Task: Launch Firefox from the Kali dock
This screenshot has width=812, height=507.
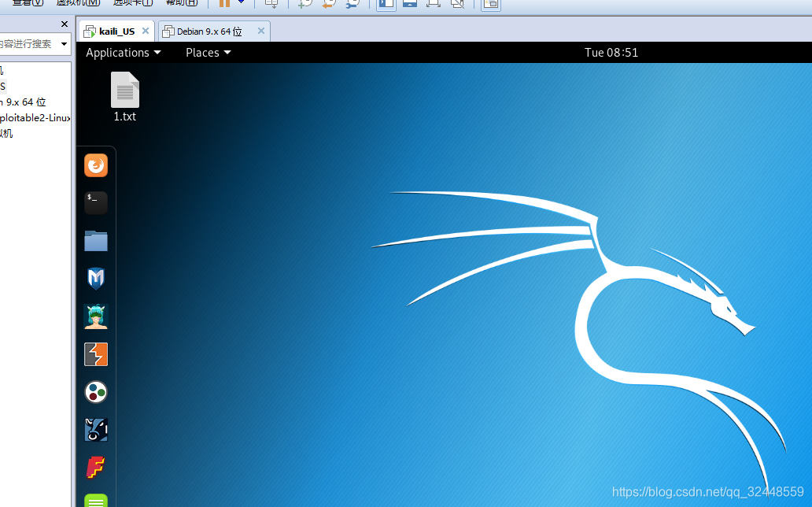Action: [x=96, y=165]
